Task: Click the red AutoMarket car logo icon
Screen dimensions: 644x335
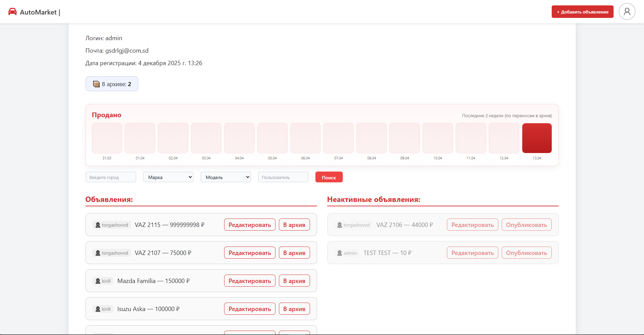Action: [x=13, y=12]
